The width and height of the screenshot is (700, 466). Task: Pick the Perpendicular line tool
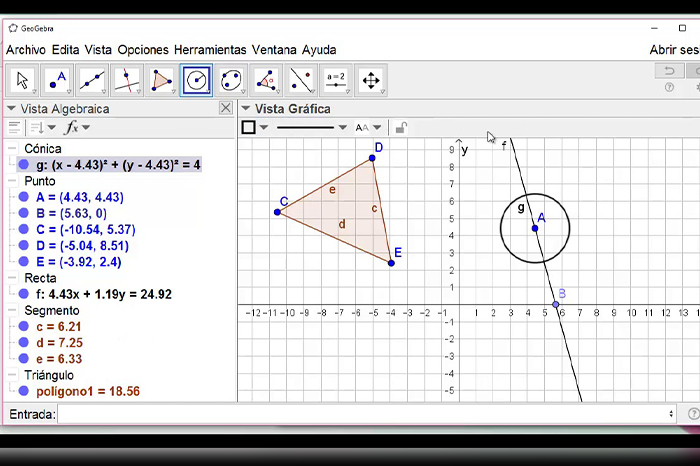click(127, 80)
